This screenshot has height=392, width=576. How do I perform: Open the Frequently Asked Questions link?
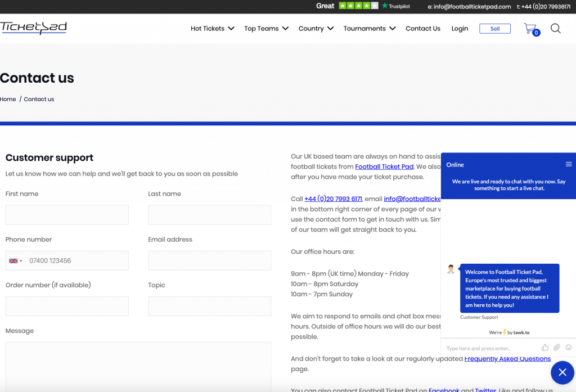click(x=507, y=359)
